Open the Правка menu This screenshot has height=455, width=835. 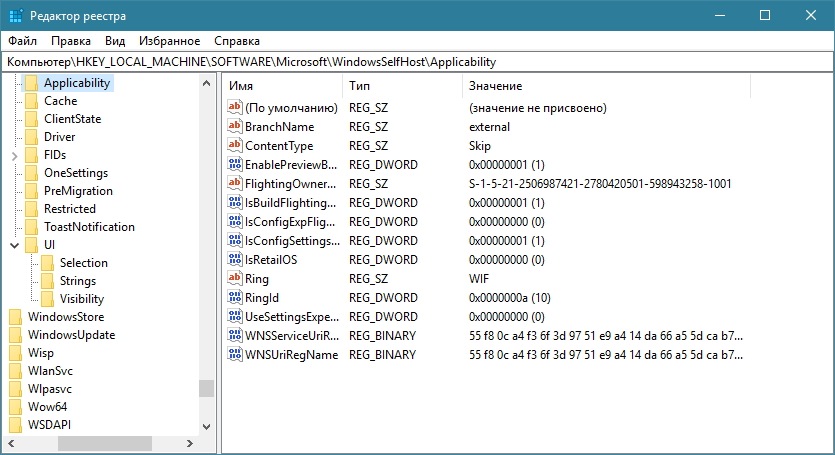71,41
